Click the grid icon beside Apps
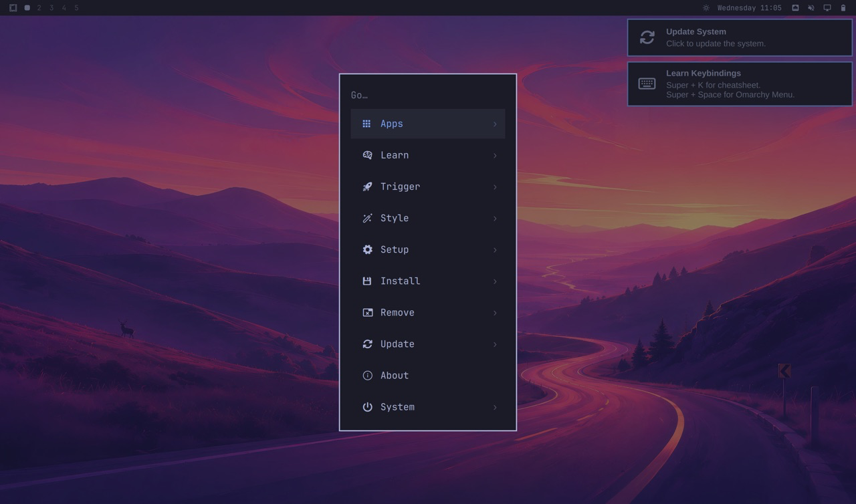856x504 pixels. pyautogui.click(x=366, y=124)
